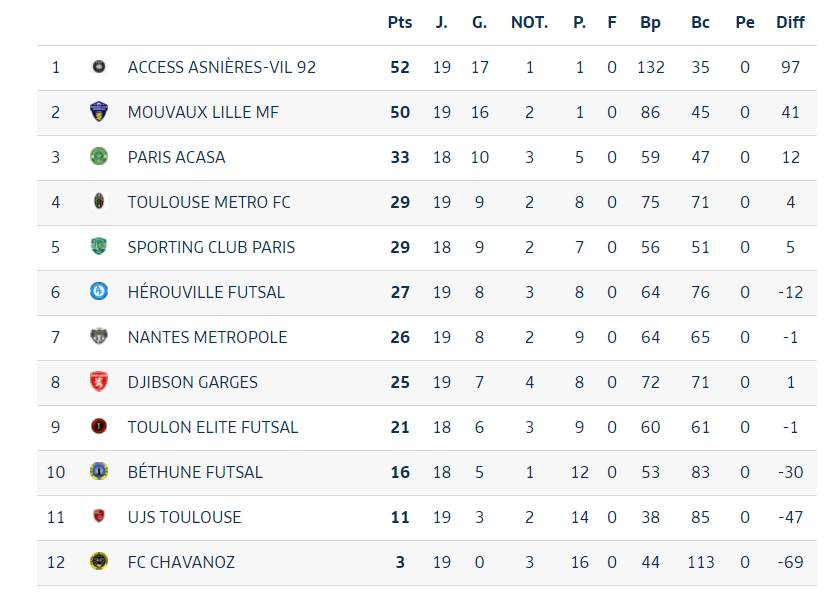This screenshot has width=831, height=595.
Task: Click the Nantes Metropole grey crest
Action: point(99,336)
